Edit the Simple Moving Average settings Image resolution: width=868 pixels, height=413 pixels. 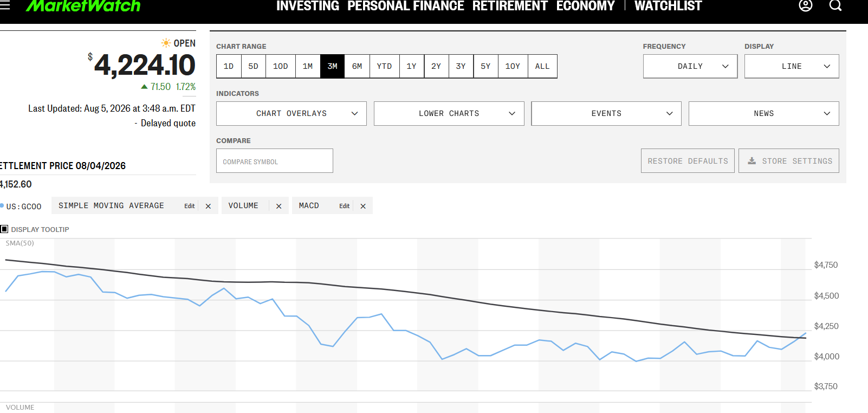[x=189, y=206]
